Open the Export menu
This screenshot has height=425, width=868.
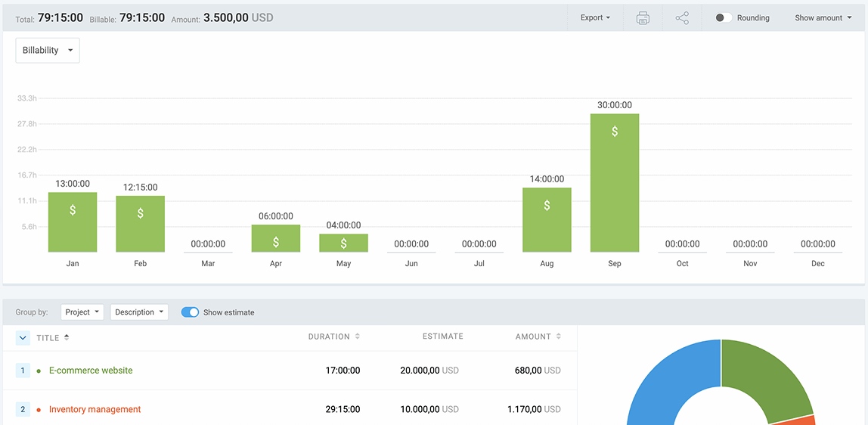click(595, 18)
